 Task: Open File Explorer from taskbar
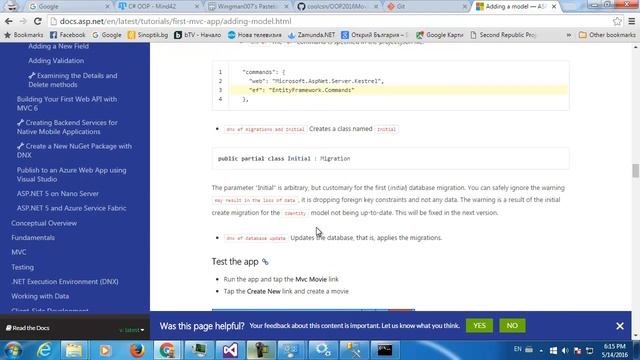point(74,350)
